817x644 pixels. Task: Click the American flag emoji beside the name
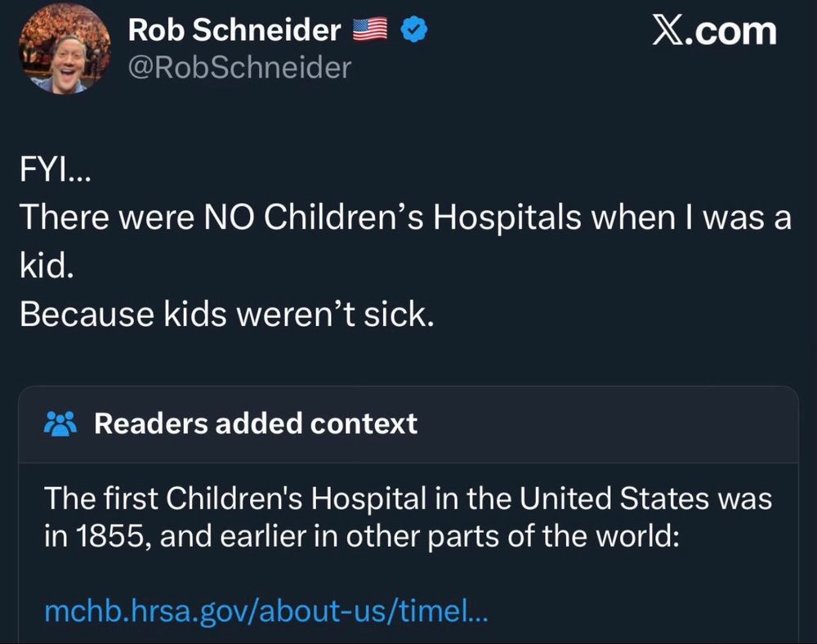click(x=370, y=29)
